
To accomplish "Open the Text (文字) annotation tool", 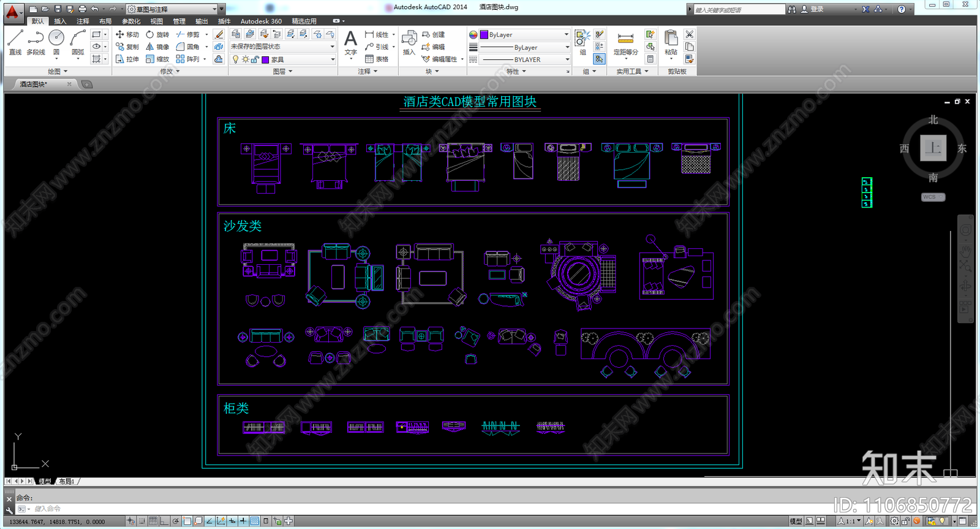I will [350, 42].
